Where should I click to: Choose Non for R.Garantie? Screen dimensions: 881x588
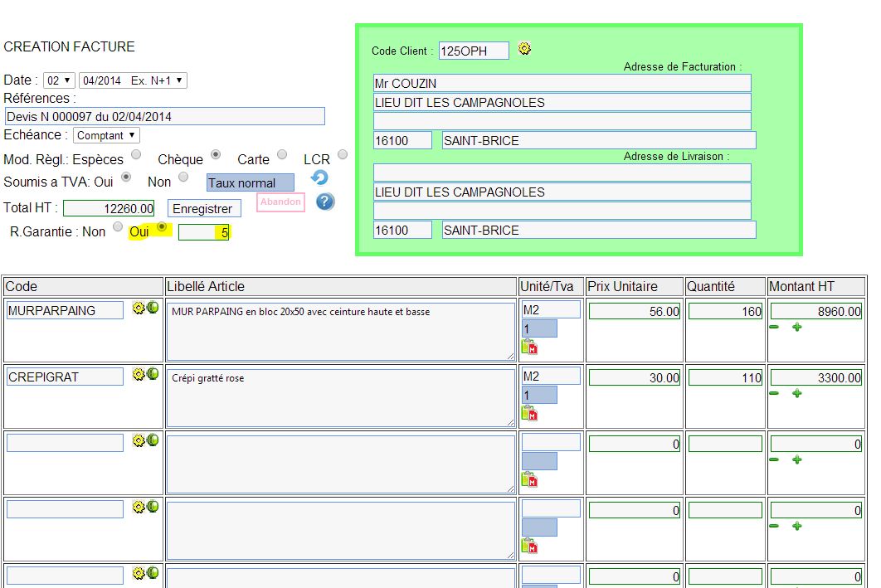[x=118, y=226]
